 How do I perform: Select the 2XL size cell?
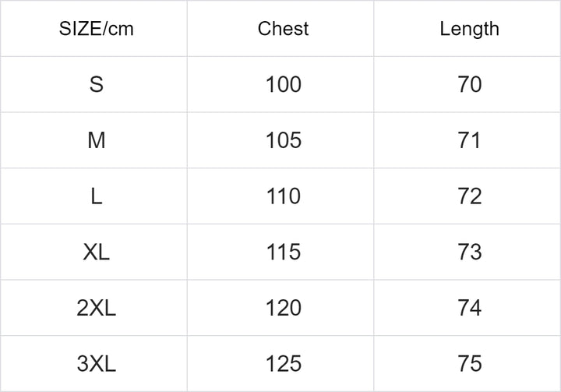pos(96,308)
